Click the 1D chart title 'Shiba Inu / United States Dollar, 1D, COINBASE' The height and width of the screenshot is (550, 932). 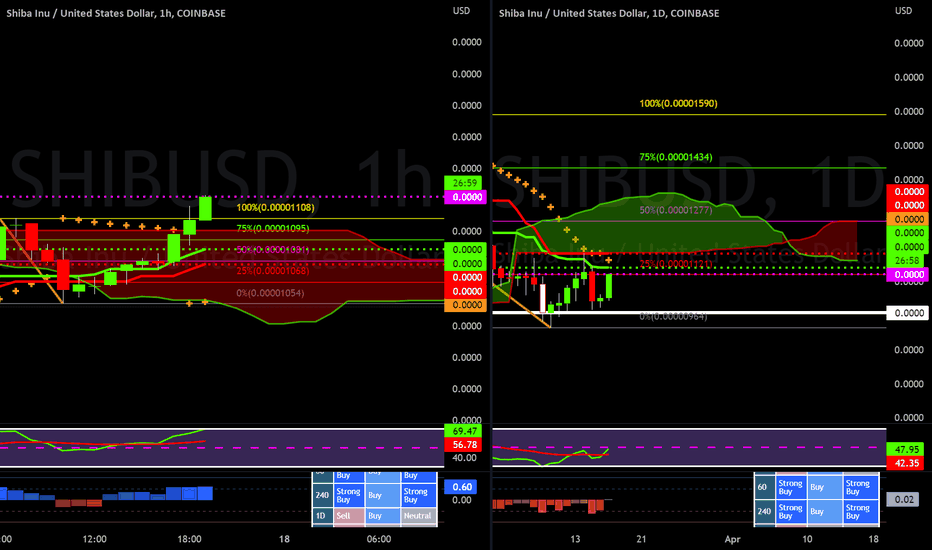point(609,13)
